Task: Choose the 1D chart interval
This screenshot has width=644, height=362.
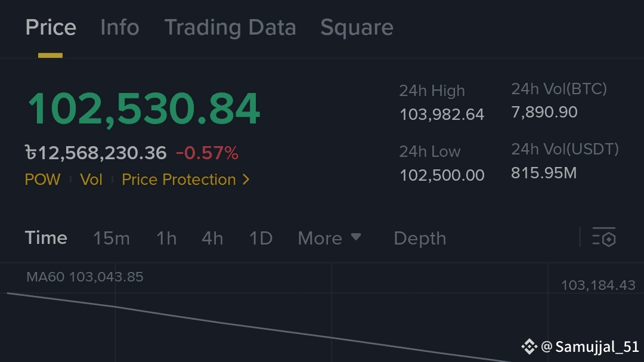Action: pyautogui.click(x=261, y=239)
